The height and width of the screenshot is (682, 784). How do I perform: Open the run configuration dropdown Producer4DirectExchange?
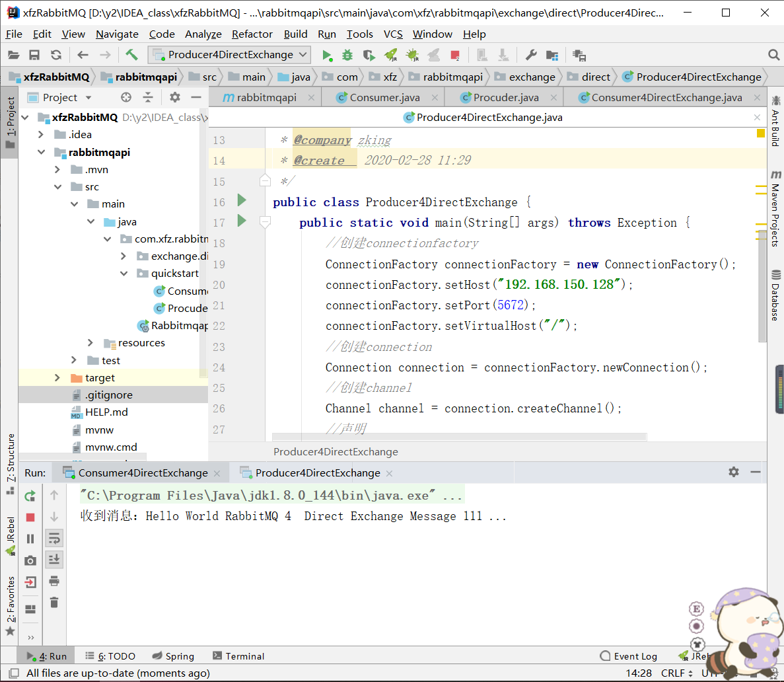[x=229, y=55]
